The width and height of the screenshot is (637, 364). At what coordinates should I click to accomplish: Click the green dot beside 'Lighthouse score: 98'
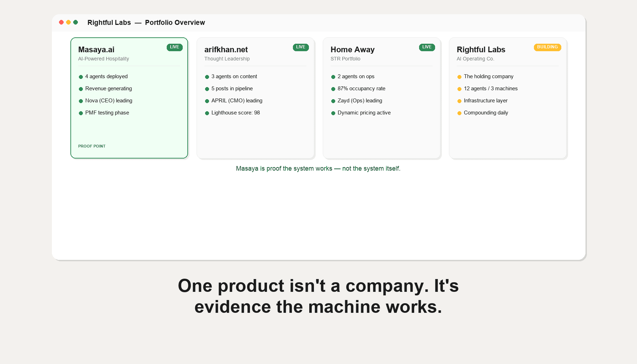pos(207,113)
